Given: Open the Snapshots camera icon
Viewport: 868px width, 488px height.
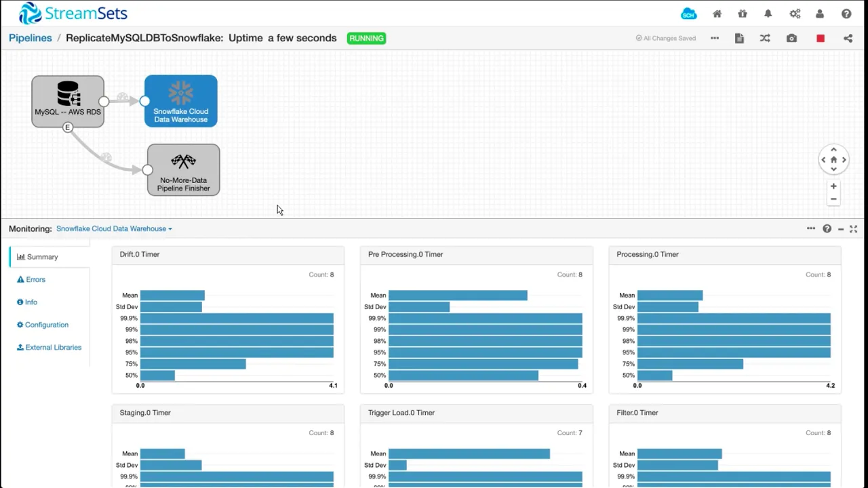Looking at the screenshot, I should 791,39.
